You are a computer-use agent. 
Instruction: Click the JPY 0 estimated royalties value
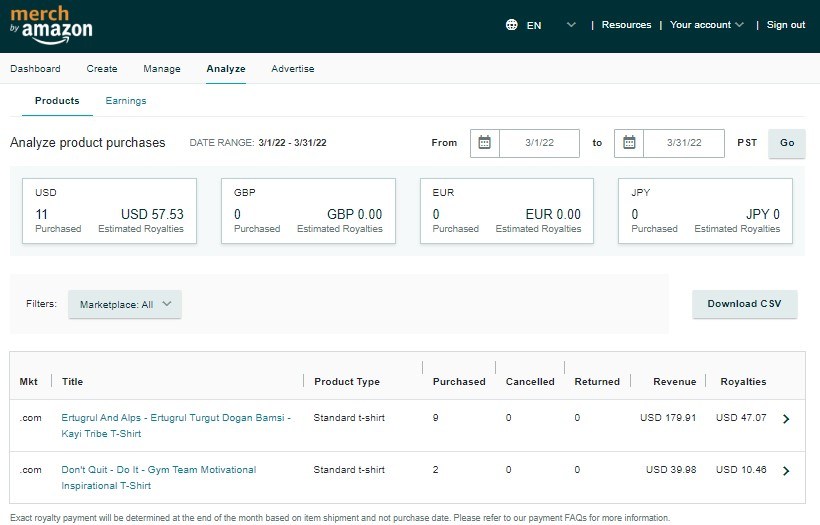tap(763, 214)
